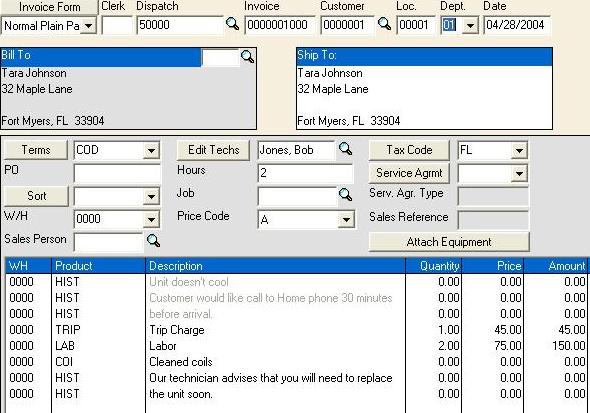
Task: Click the Sort button
Action: (x=36, y=196)
